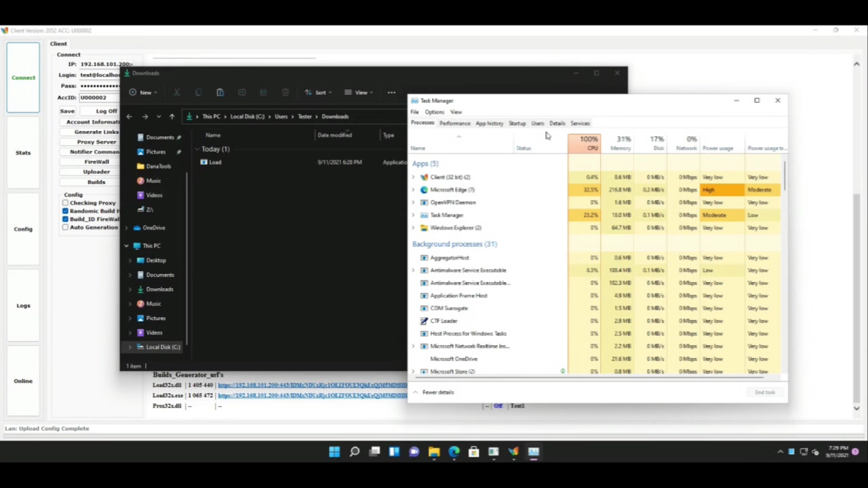Open the View dropdown in Explorer
This screenshot has width=868, height=488.
357,92
